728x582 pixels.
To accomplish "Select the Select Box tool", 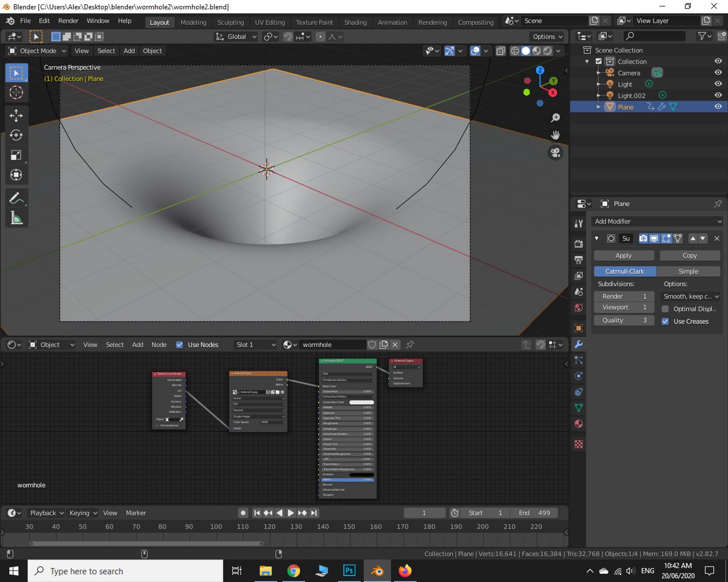I will click(x=16, y=73).
